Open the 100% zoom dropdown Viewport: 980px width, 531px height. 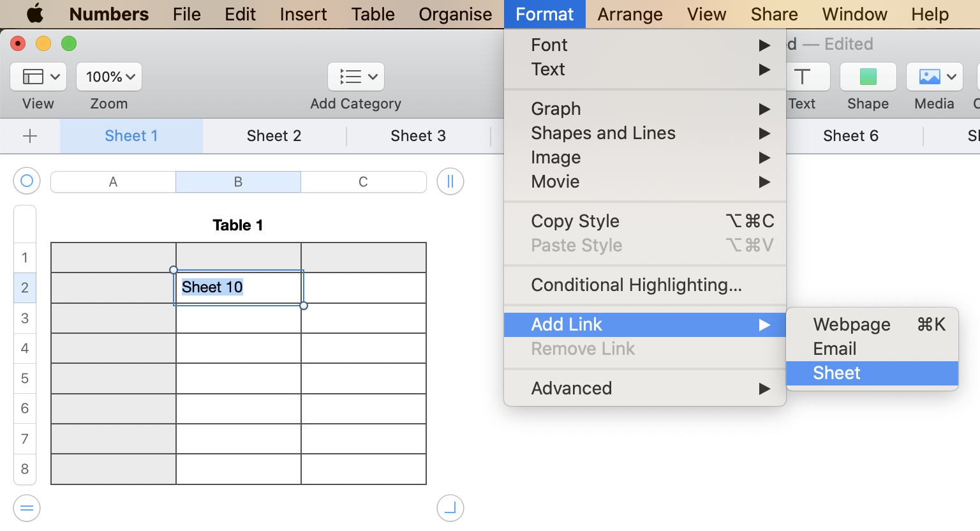[109, 77]
